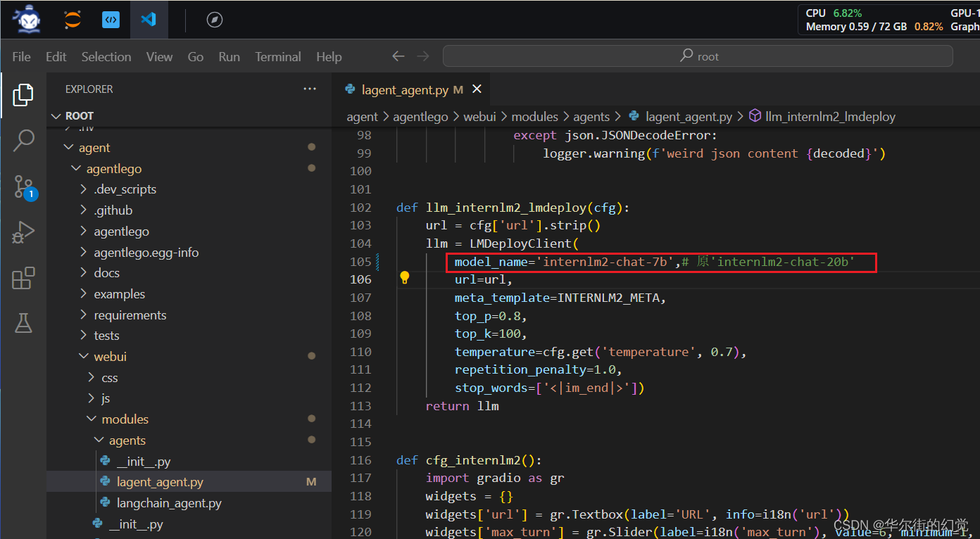Open __init__.py inside agents folder

[144, 462]
